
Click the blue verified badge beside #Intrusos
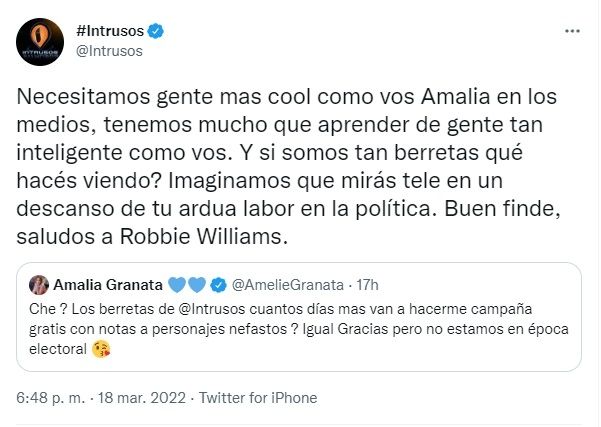[157, 31]
